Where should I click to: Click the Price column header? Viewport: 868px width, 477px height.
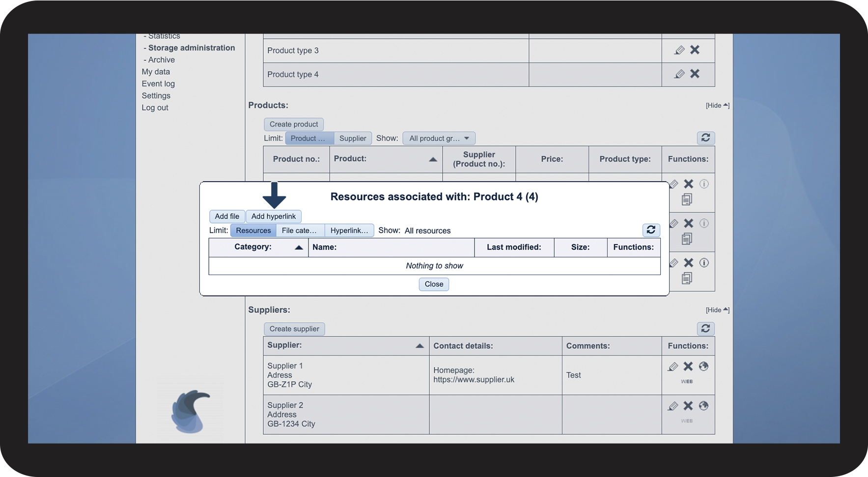pos(552,159)
